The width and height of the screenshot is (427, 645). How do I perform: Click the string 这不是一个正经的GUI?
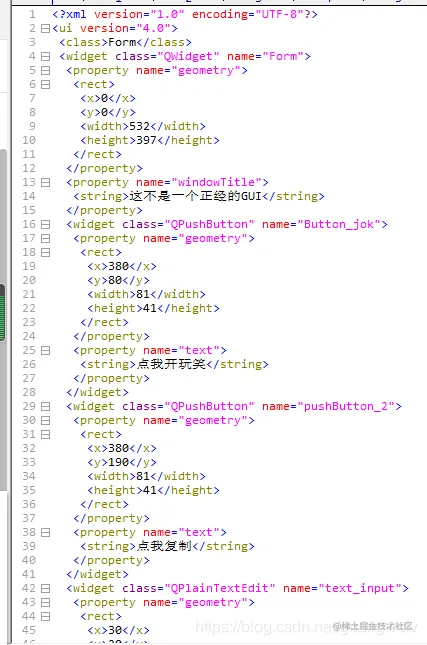point(195,196)
